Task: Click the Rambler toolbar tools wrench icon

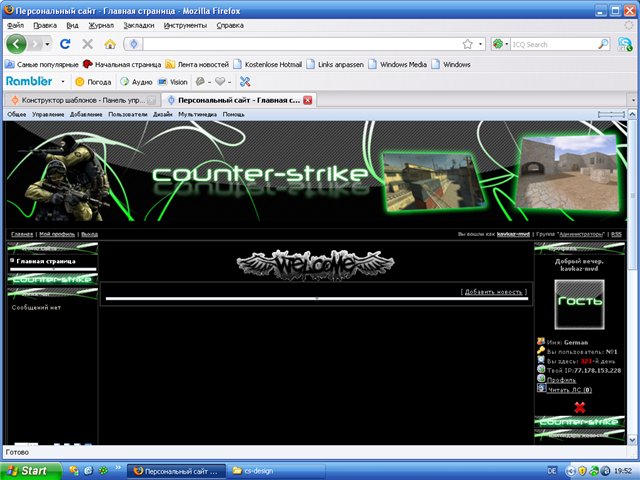Action: [x=245, y=82]
